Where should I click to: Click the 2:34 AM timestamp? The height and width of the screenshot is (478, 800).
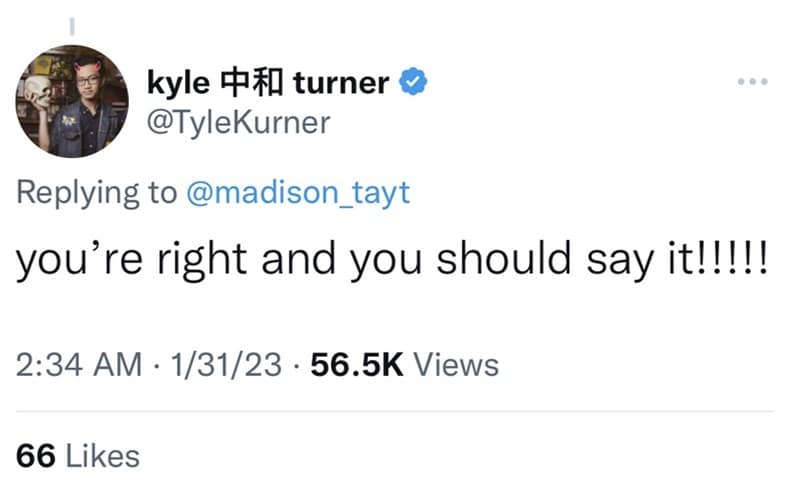[x=78, y=364]
